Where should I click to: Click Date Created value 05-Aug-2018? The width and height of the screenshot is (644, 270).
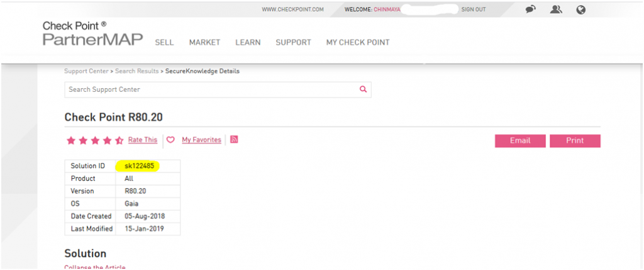(x=145, y=216)
